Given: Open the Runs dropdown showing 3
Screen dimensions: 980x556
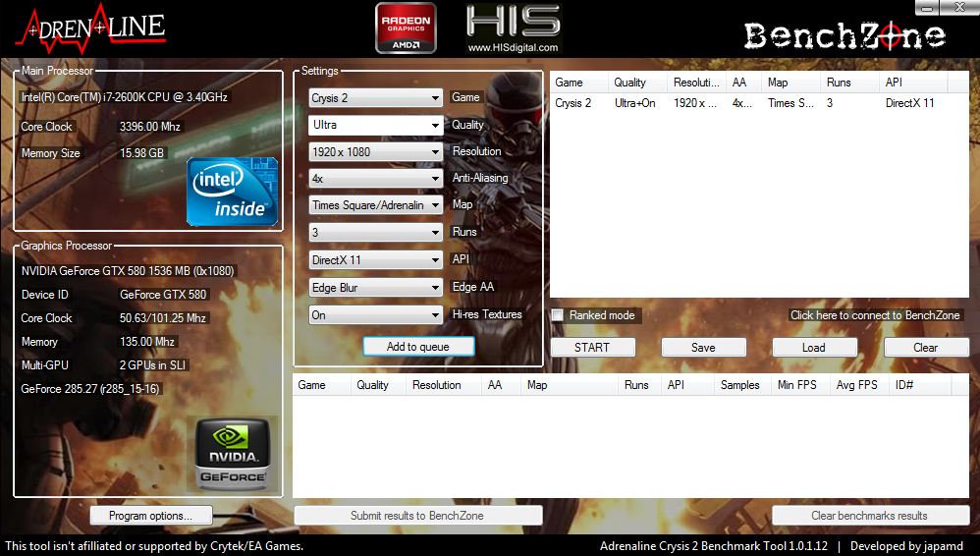Looking at the screenshot, I should click(376, 233).
